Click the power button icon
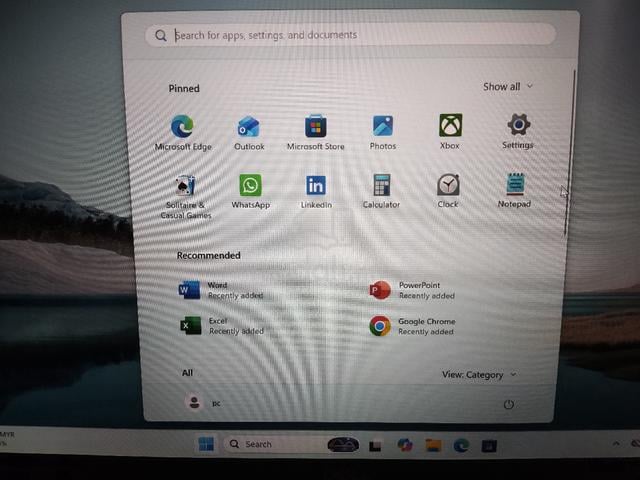Screen dimensions: 640x480 tap(509, 404)
